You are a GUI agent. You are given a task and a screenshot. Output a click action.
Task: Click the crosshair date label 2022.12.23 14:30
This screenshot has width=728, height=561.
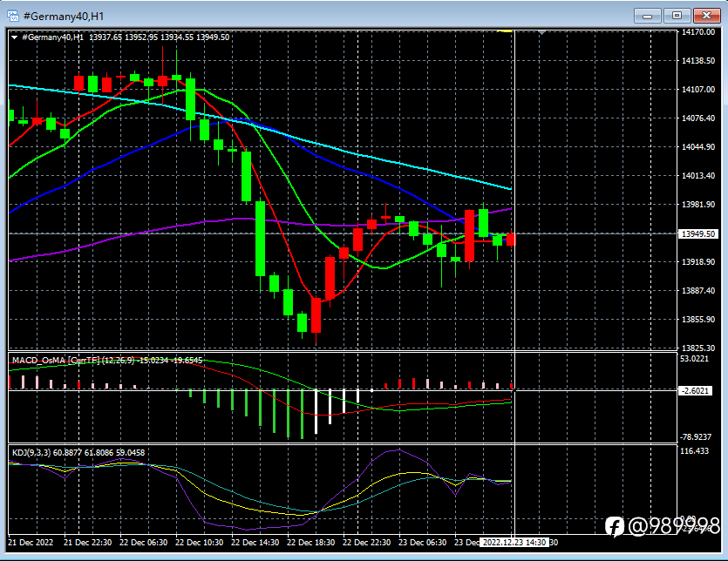(514, 543)
